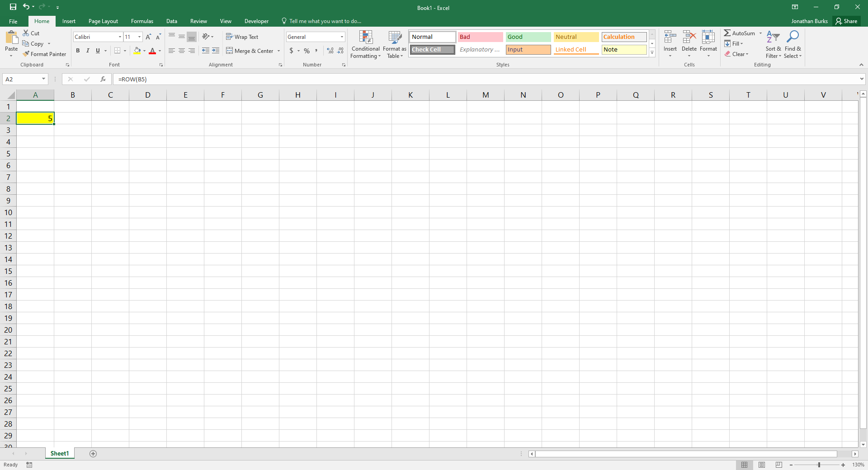The height and width of the screenshot is (470, 868).
Task: Click the Conditional Formatting icon
Action: click(366, 38)
